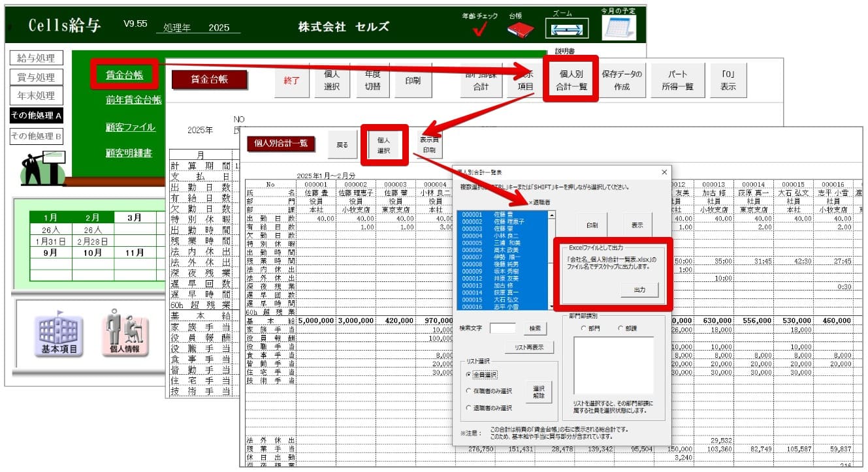Open the 個人情報 people icon
This screenshot has height=472, width=868.
tap(125, 334)
